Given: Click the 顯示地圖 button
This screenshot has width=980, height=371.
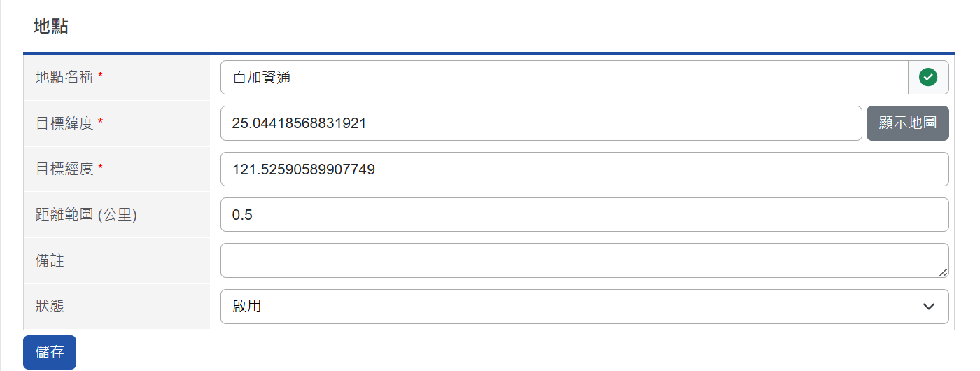Looking at the screenshot, I should (x=908, y=123).
